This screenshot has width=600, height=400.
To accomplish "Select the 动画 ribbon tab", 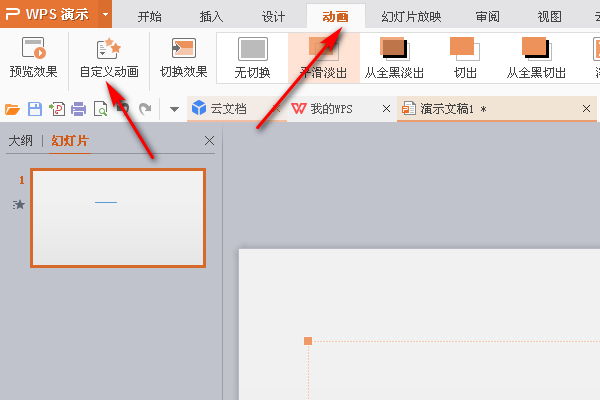I will 336,17.
